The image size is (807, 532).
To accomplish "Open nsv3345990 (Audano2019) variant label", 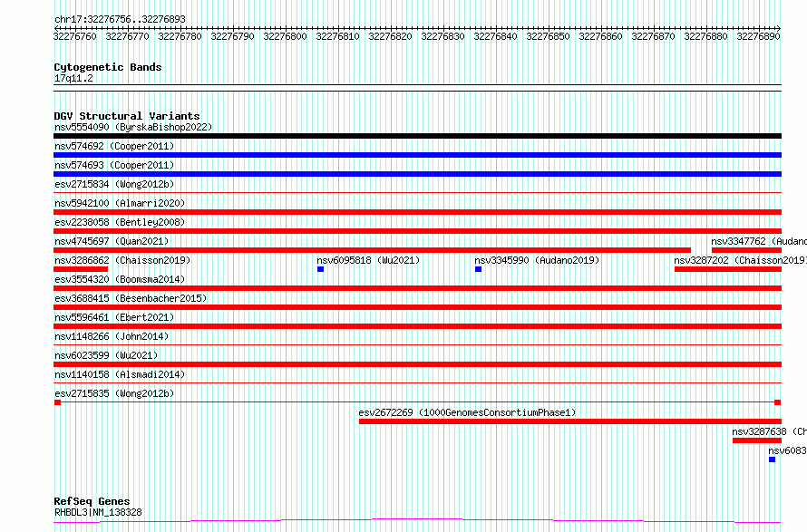I will tap(538, 260).
